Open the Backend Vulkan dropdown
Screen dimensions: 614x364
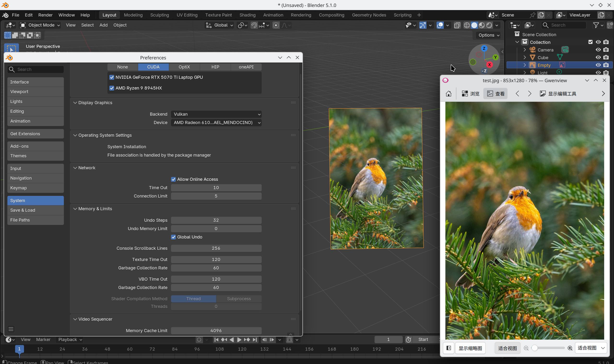pyautogui.click(x=216, y=114)
